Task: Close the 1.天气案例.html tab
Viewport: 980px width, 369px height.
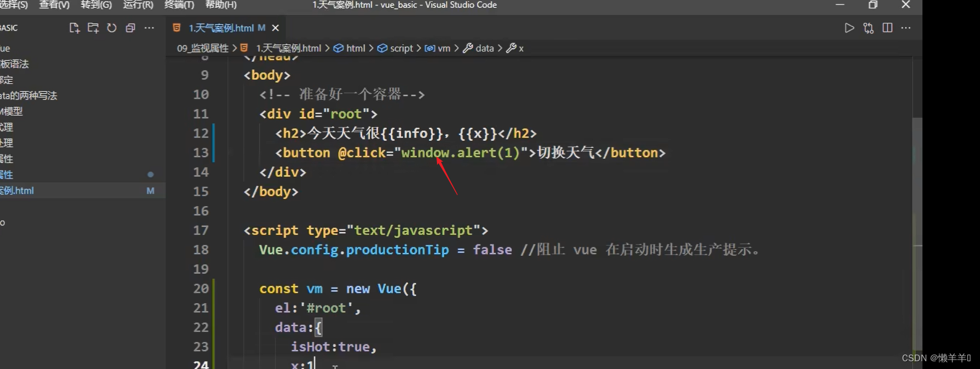Action: 275,28
